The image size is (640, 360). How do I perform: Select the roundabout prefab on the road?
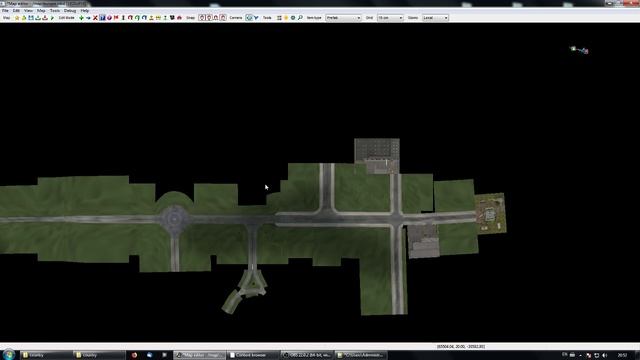pyautogui.click(x=174, y=220)
